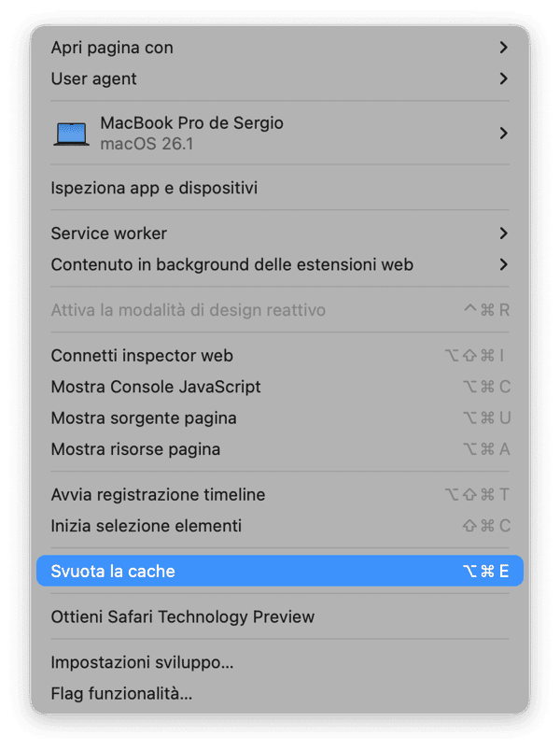Choose Inizia selezione elementi
This screenshot has width=560, height=750.
point(146,526)
